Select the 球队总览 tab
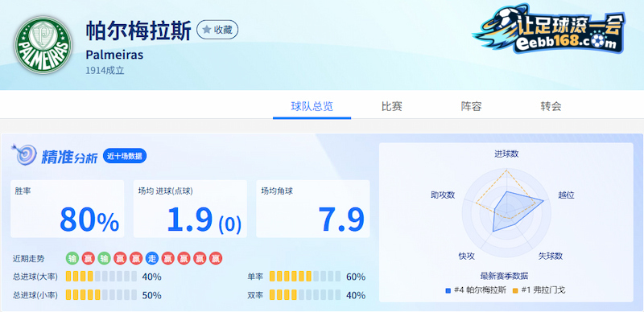644x312 pixels. coord(312,107)
